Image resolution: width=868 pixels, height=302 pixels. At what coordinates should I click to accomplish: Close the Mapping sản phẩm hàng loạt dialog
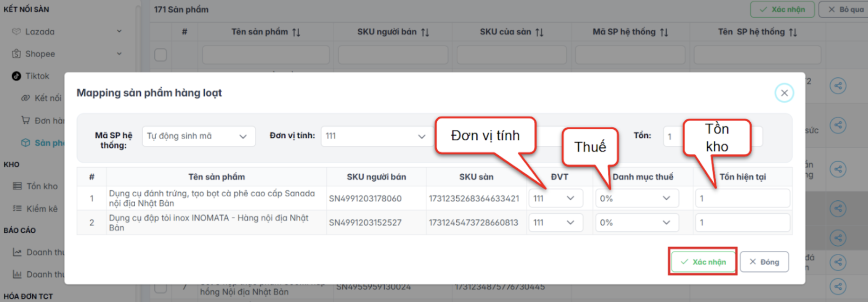[784, 93]
